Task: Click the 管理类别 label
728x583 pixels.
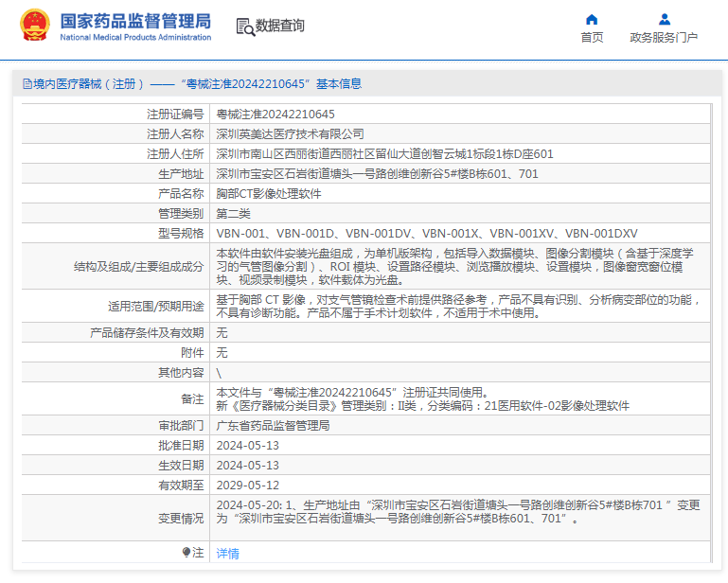Action: click(x=181, y=214)
